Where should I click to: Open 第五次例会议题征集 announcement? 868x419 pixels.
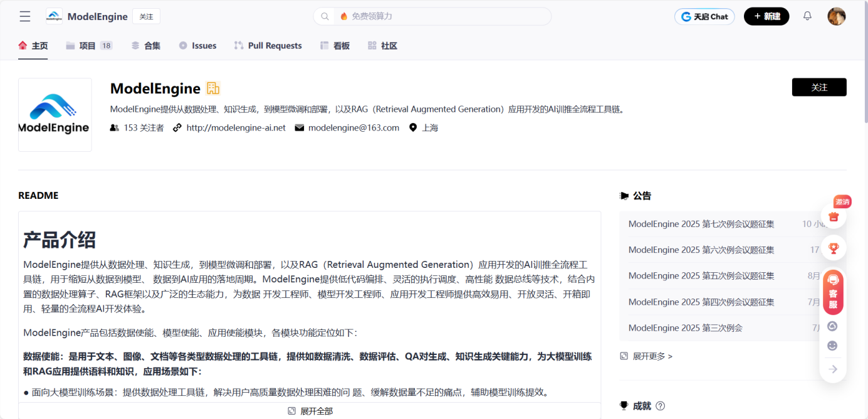(x=701, y=275)
